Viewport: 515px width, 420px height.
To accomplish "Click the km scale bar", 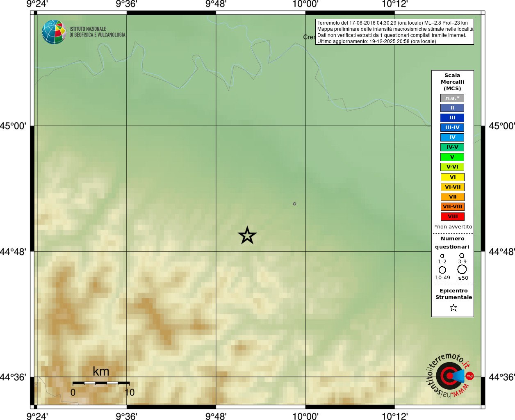I will tap(101, 383).
